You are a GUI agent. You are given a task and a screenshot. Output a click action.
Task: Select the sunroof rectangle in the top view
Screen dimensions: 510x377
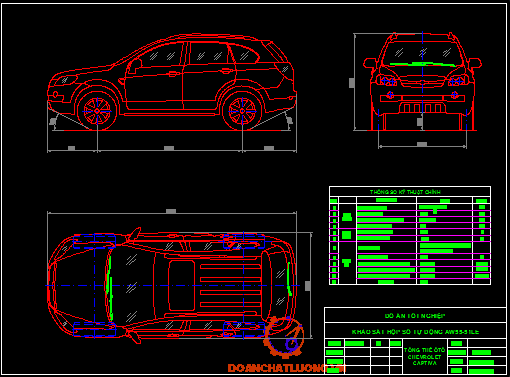tap(182, 286)
